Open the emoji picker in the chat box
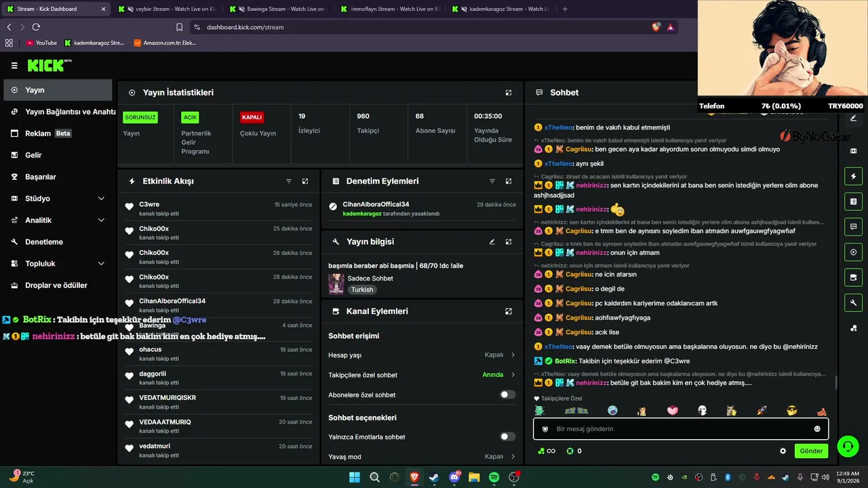 pos(817,429)
